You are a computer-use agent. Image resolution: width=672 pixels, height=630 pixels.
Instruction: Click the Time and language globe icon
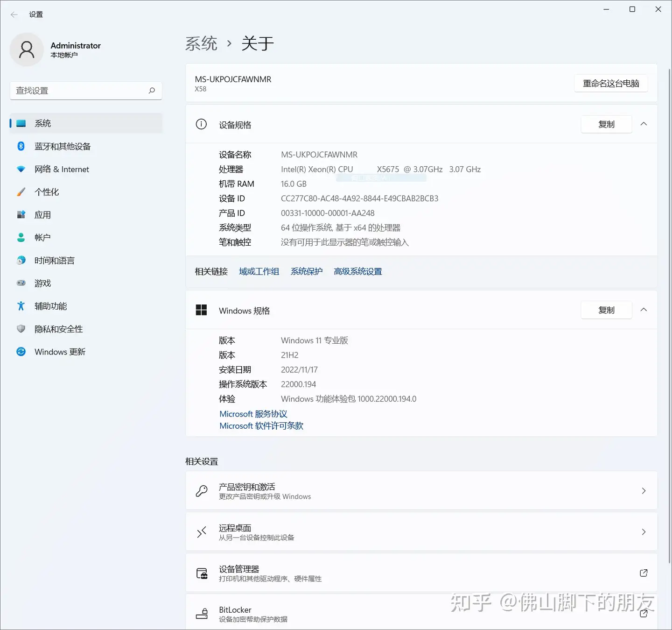pyautogui.click(x=21, y=260)
